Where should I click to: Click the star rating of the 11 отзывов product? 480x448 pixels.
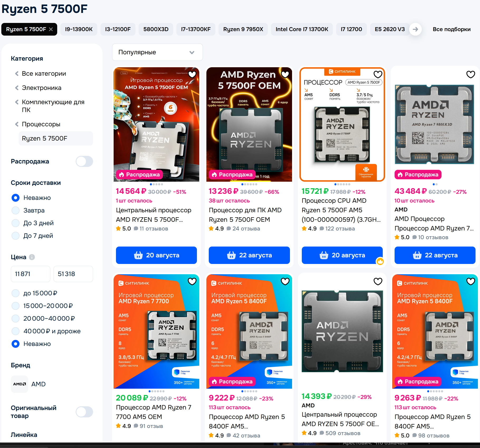124,229
